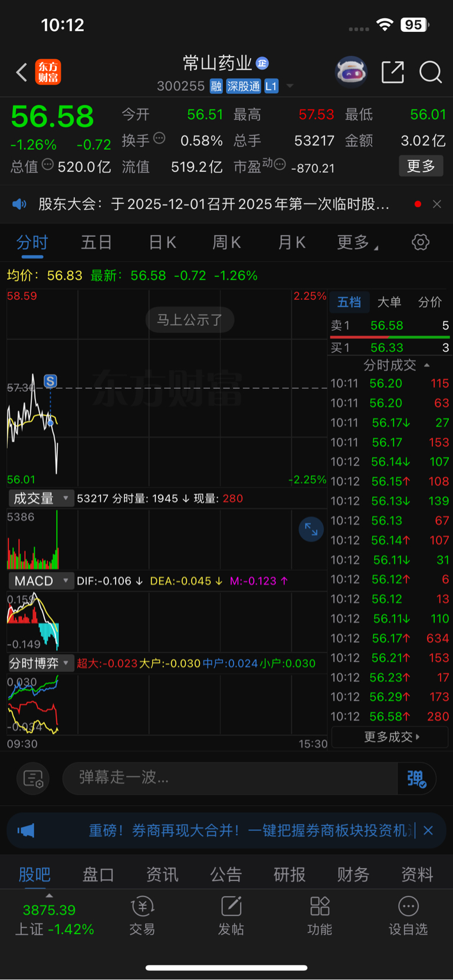Image resolution: width=453 pixels, height=980 pixels.
Task: Expand the stock code dropdown arrow
Action: coord(290,86)
